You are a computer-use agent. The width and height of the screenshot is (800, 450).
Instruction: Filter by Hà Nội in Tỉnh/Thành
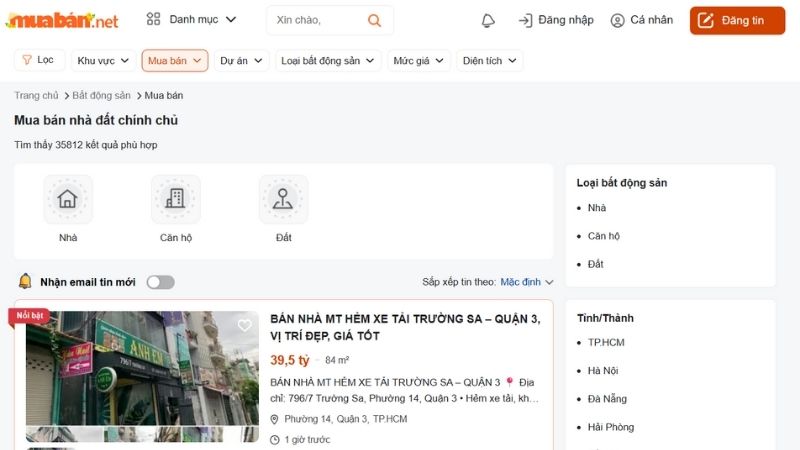(x=603, y=370)
